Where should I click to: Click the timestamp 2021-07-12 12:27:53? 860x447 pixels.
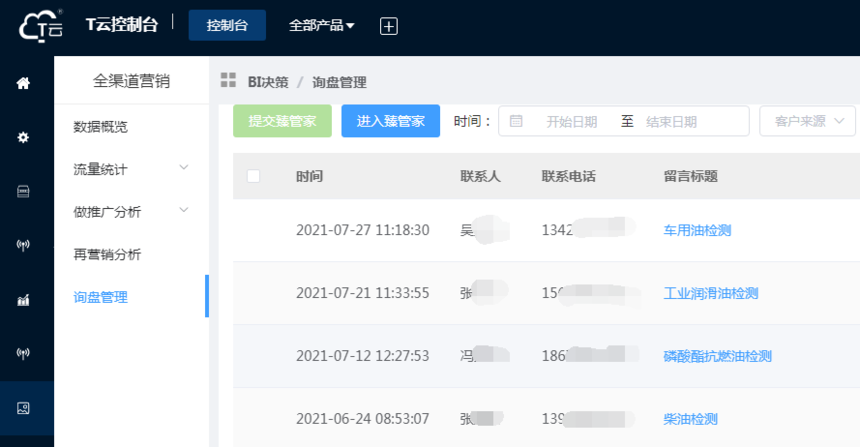click(363, 357)
